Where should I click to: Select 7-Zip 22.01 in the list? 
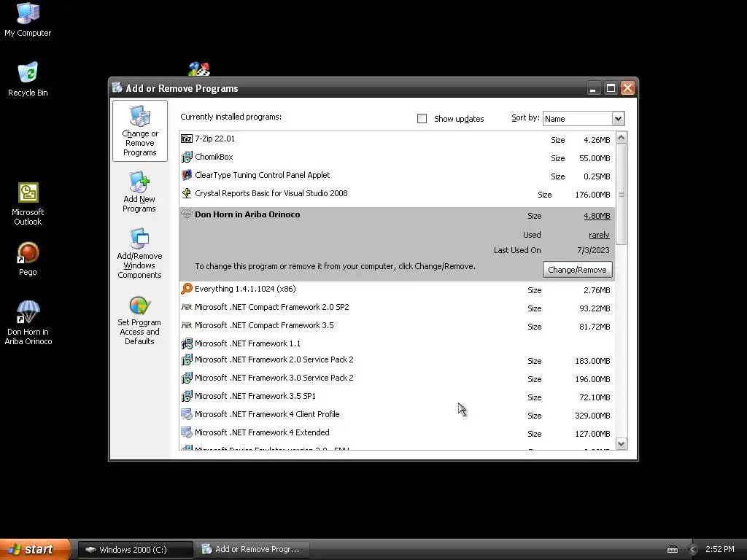[398, 139]
